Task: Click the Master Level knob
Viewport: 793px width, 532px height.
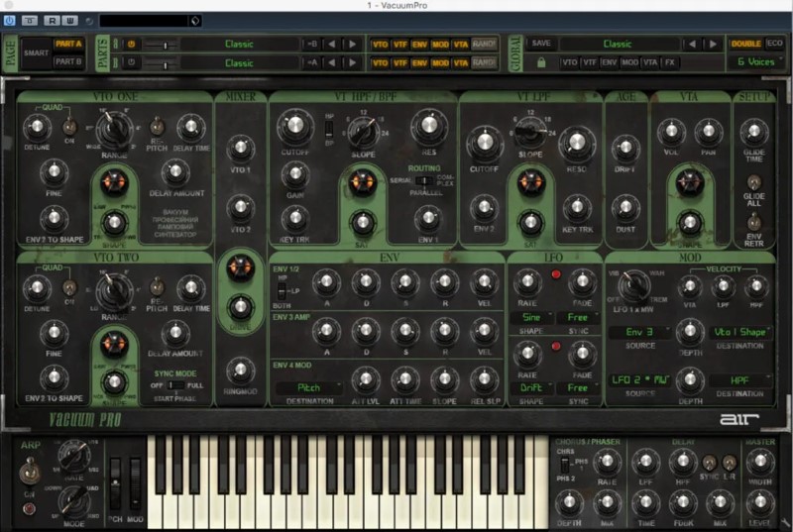Action: tap(760, 501)
